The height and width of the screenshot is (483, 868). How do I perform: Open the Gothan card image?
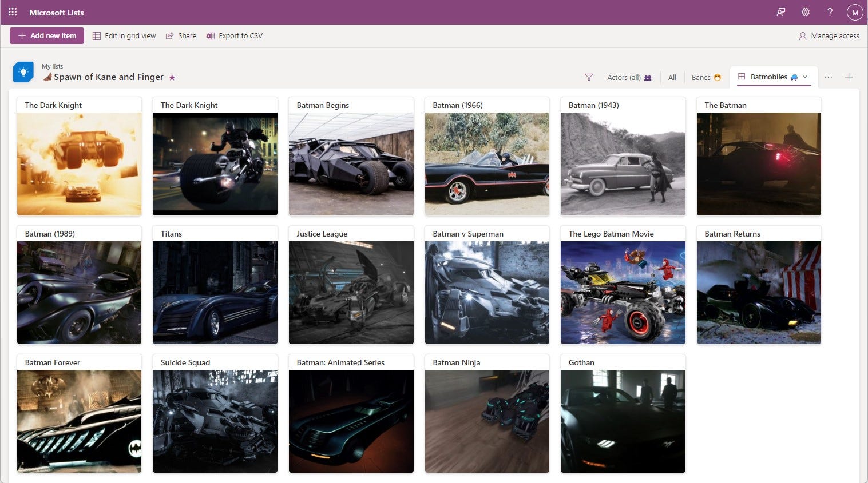[623, 421]
